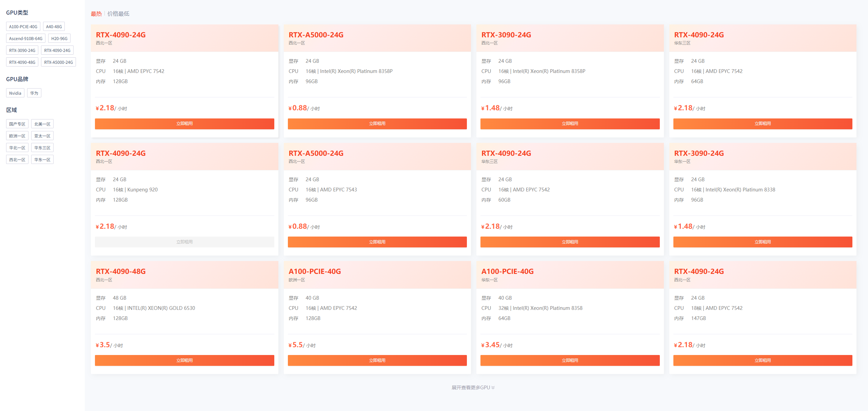The width and height of the screenshot is (868, 411).
Task: Select the 最热 sort tab
Action: (x=96, y=14)
